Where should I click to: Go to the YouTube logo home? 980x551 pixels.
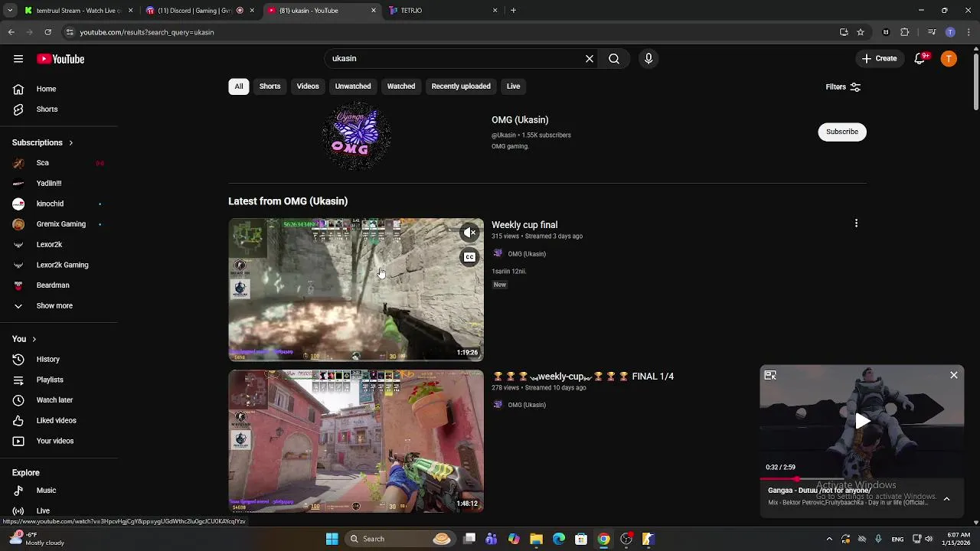60,59
